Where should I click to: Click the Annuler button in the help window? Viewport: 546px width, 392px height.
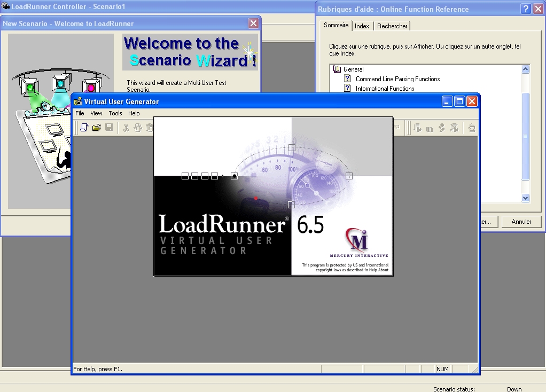[x=521, y=222]
